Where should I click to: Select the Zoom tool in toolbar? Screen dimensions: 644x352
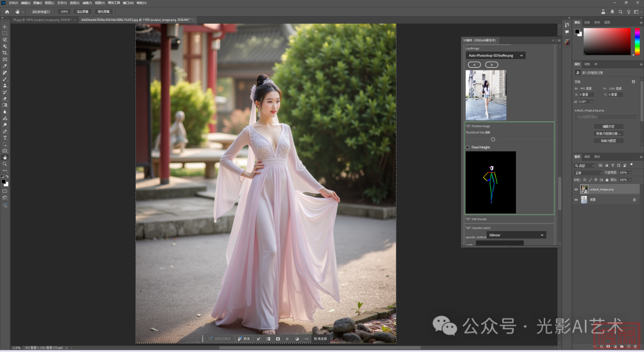tap(5, 164)
